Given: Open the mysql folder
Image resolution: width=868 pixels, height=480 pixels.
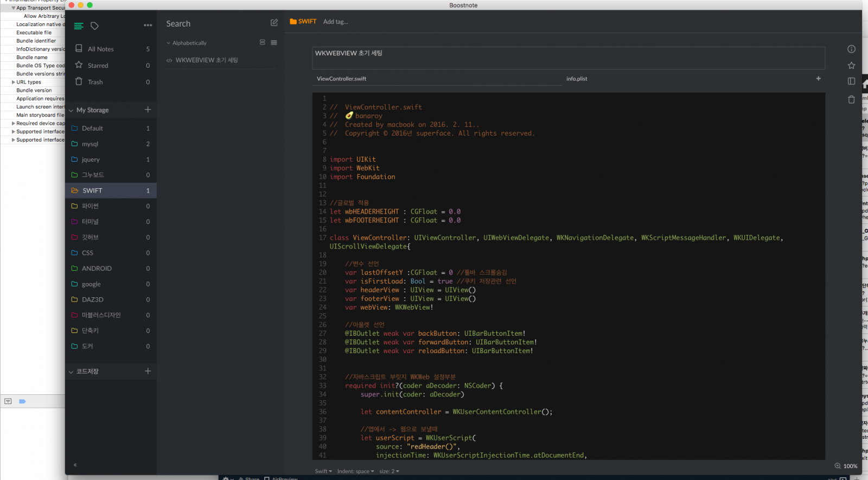Looking at the screenshot, I should tap(90, 144).
